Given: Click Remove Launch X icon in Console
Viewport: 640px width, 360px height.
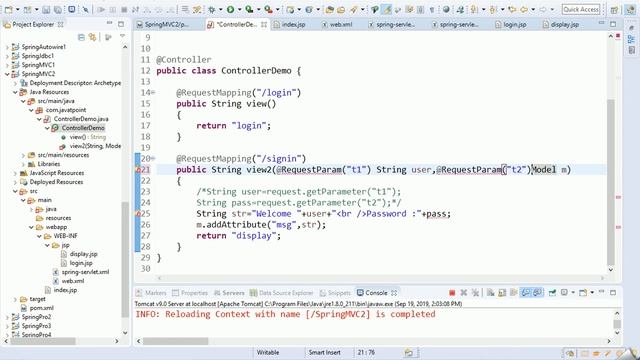Looking at the screenshot, I should [464, 293].
